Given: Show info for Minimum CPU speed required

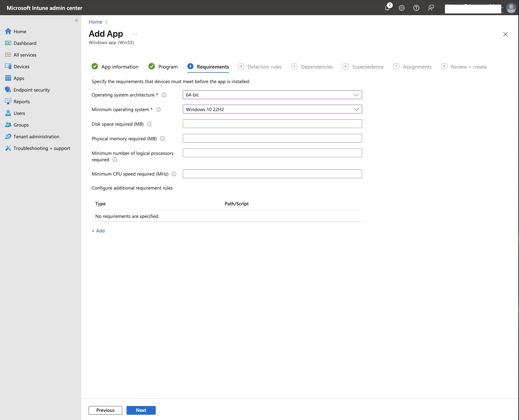Looking at the screenshot, I should [174, 174].
